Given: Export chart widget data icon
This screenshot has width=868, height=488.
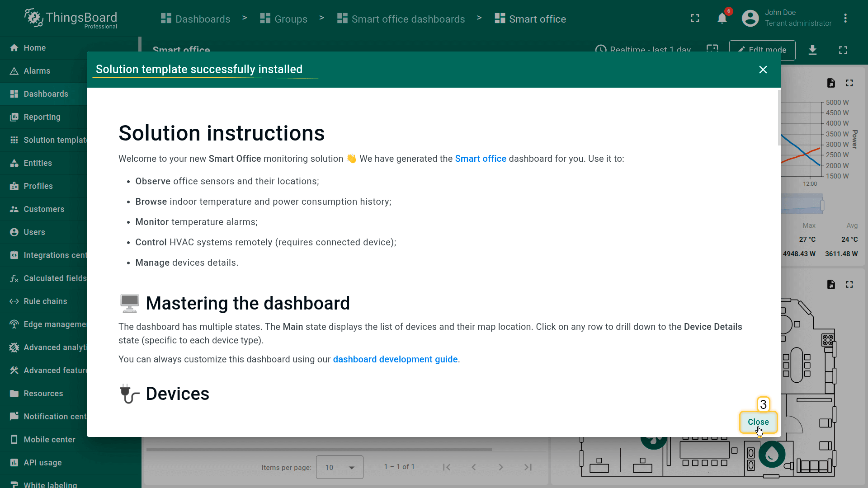Looking at the screenshot, I should (831, 83).
